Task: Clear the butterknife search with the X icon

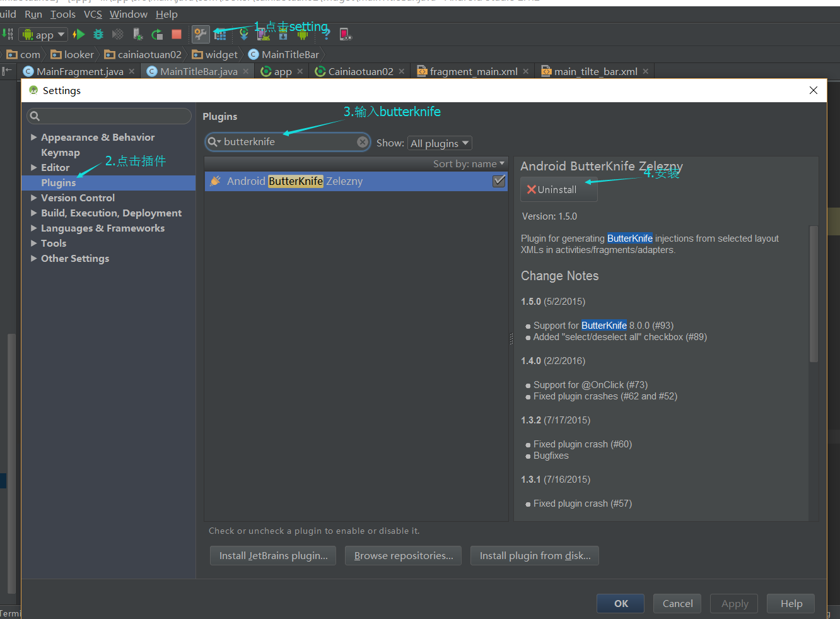Action: coord(363,142)
